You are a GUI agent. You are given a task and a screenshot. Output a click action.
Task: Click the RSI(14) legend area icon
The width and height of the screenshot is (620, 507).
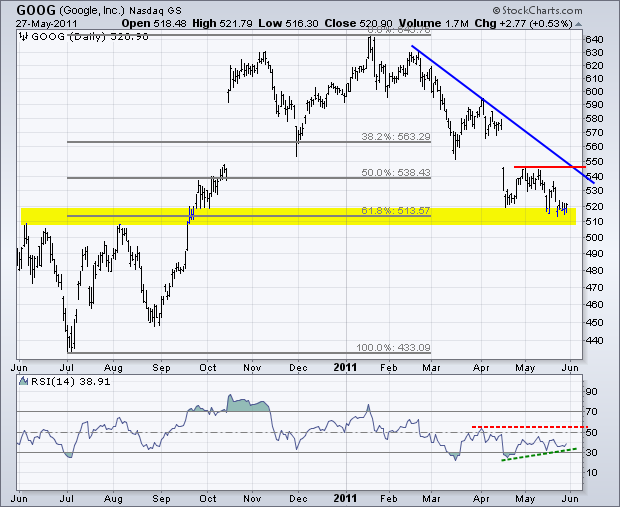[x=24, y=381]
